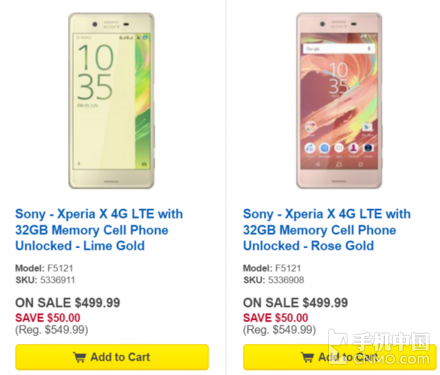This screenshot has width=440, height=375.
Task: Click SAVE $50.00 under Lime Gold phone
Action: [x=48, y=318]
